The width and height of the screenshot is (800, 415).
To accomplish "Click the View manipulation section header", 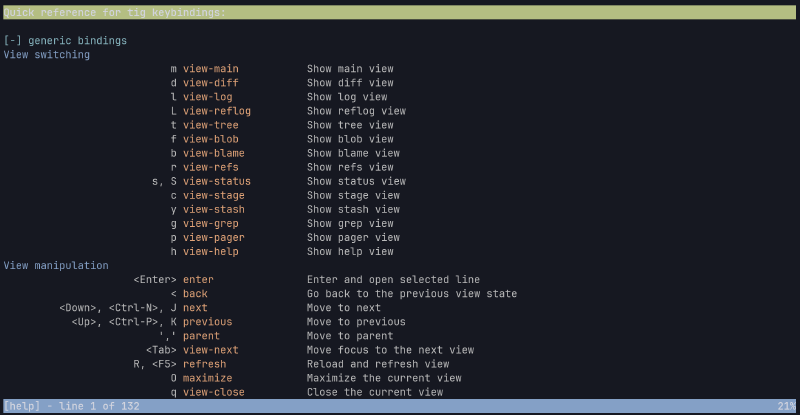I will click(56, 265).
